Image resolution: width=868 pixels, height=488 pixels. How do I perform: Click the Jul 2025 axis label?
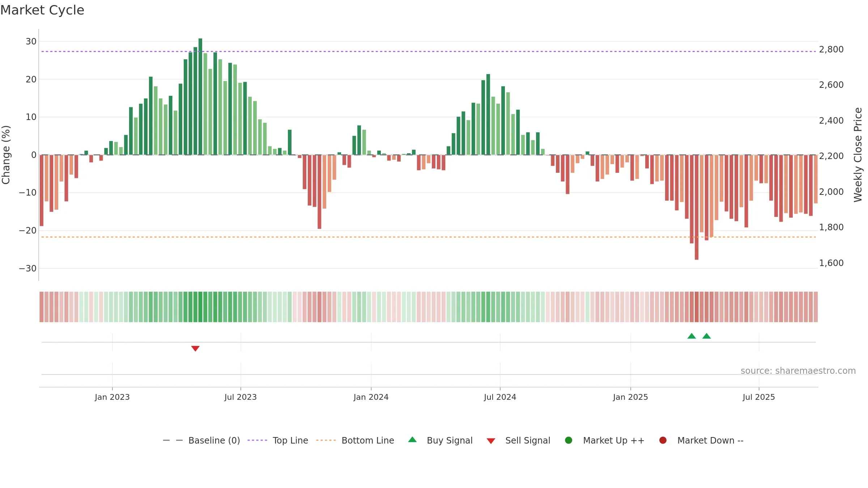point(759,397)
